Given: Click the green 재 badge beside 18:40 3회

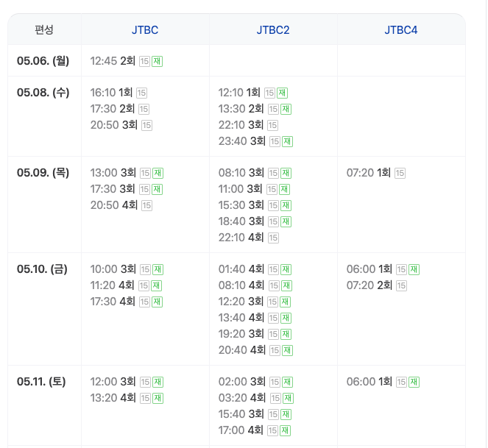Looking at the screenshot, I should [286, 222].
